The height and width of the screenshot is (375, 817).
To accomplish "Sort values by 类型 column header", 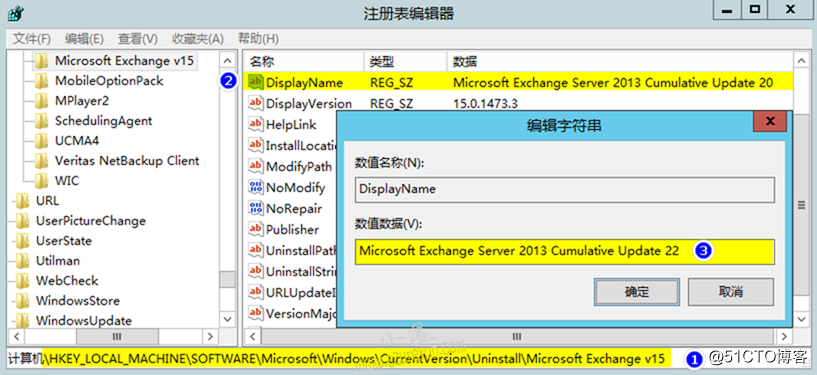I will pos(405,62).
